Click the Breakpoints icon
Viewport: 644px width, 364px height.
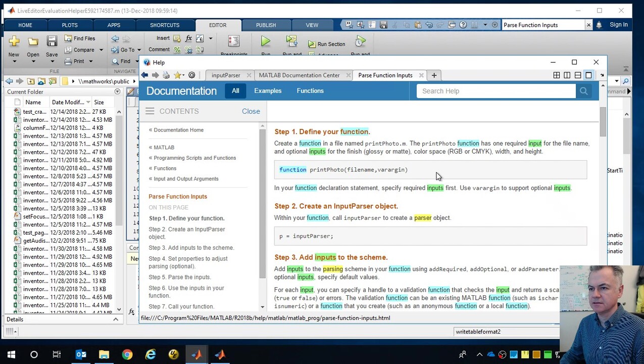(233, 42)
